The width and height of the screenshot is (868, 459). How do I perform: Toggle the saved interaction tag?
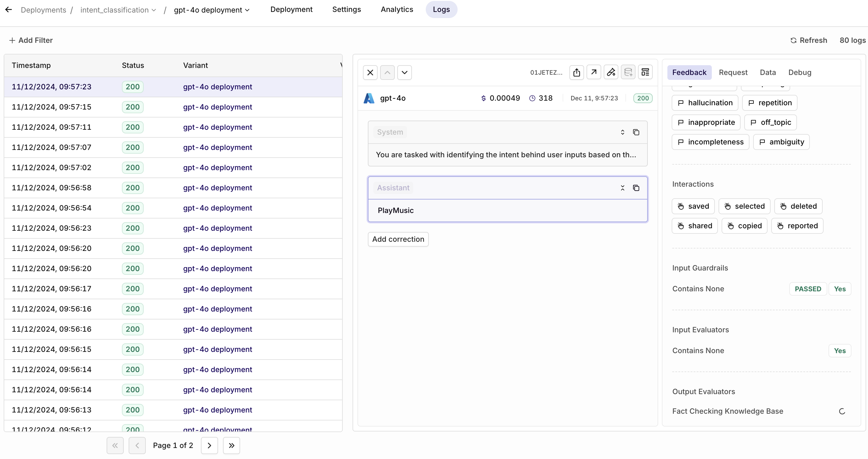[x=693, y=206]
